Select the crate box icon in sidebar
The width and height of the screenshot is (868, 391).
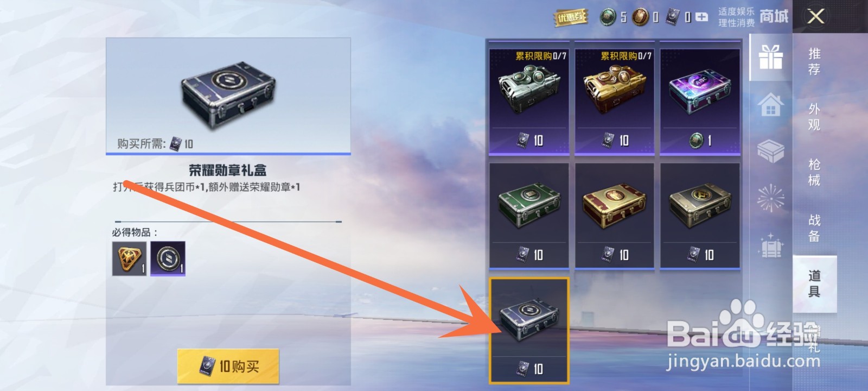pos(770,152)
